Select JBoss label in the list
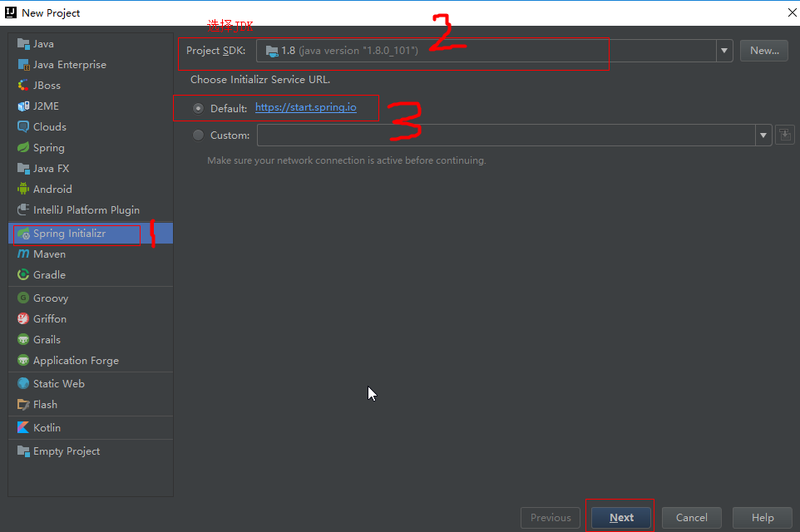This screenshot has height=532, width=800. (x=47, y=85)
